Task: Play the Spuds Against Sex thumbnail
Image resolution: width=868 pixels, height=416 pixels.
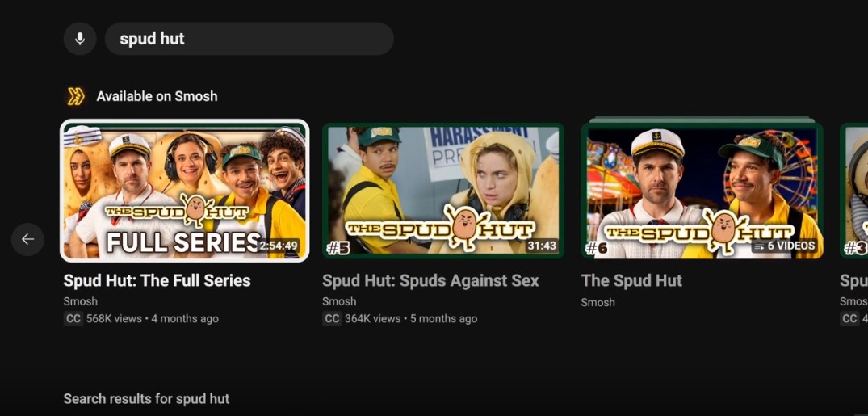Action: point(442,191)
